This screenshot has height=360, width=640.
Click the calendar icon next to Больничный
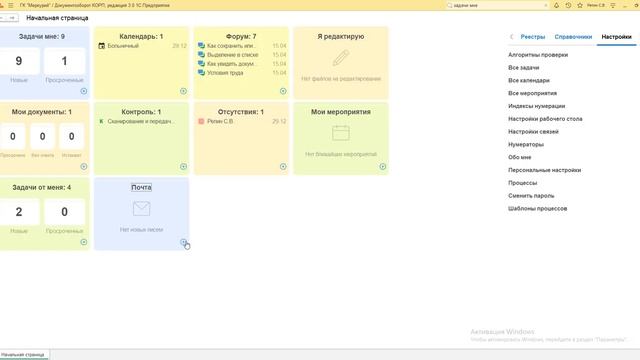102,46
